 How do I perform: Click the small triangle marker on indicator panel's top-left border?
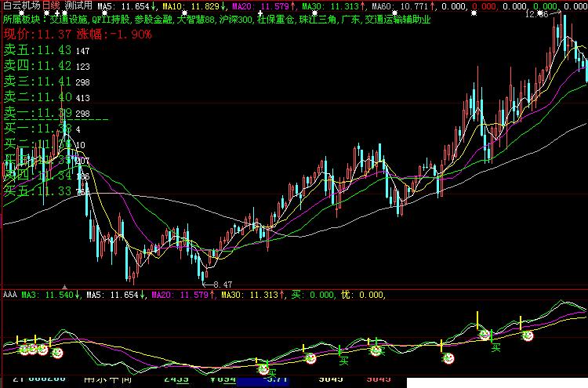[65, 287]
